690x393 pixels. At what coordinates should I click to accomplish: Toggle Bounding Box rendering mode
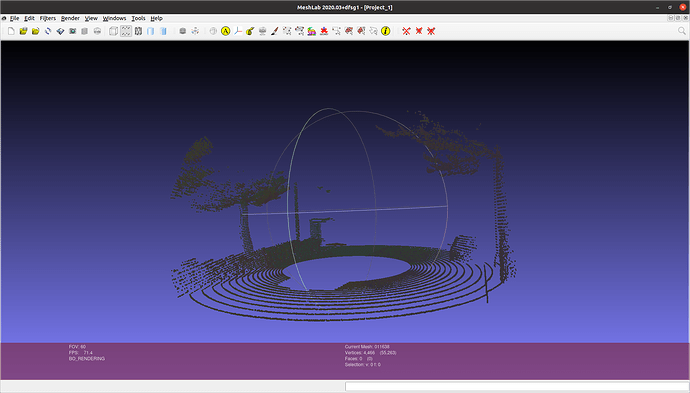[114, 31]
